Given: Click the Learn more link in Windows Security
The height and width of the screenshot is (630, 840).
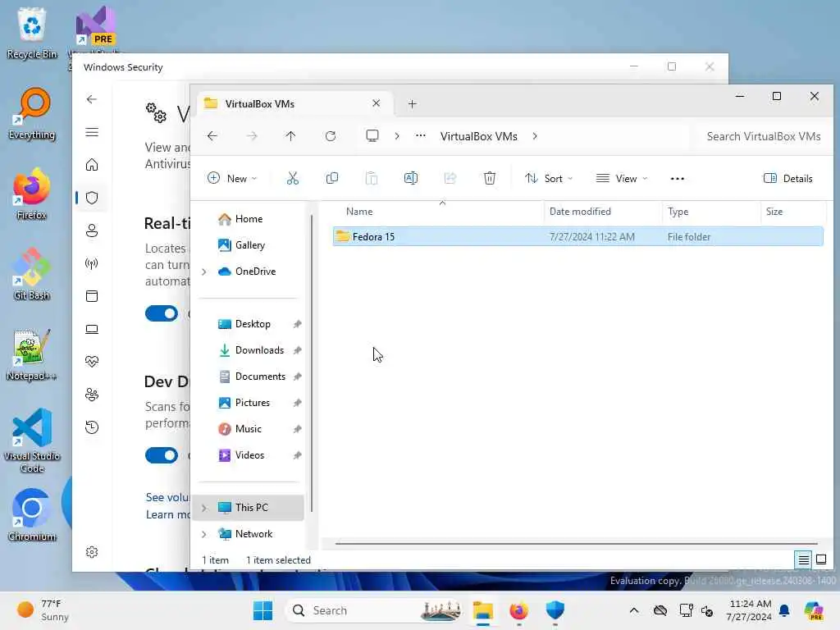Looking at the screenshot, I should click(167, 514).
